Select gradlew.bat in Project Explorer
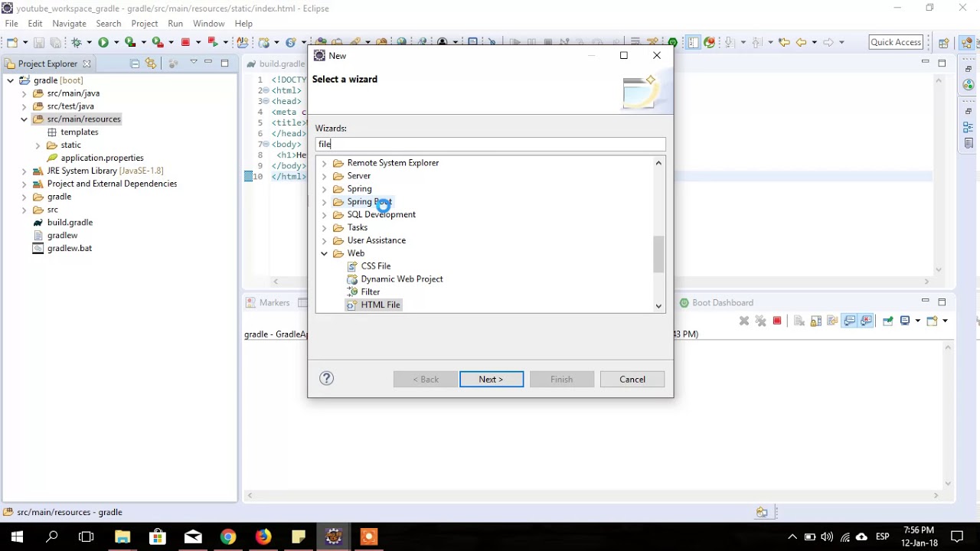This screenshot has width=980, height=551. [62, 249]
